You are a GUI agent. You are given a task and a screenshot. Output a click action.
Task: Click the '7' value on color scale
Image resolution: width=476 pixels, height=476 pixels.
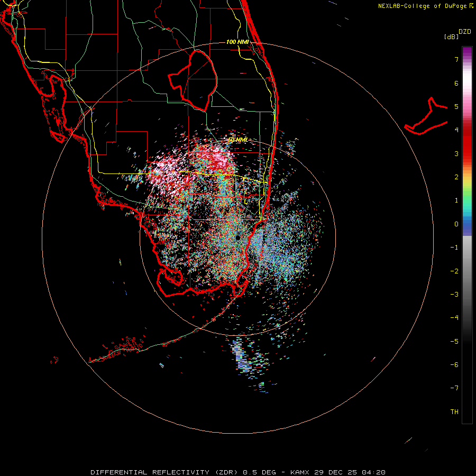pos(456,59)
